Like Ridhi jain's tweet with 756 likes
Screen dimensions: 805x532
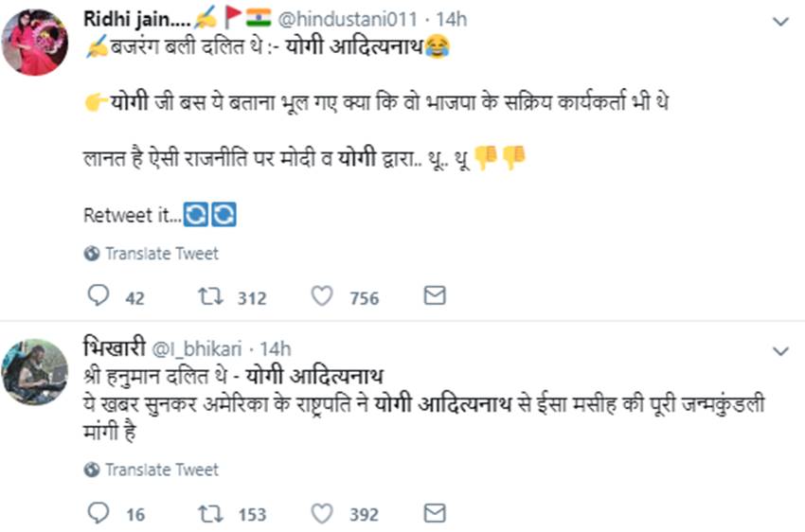click(x=323, y=297)
